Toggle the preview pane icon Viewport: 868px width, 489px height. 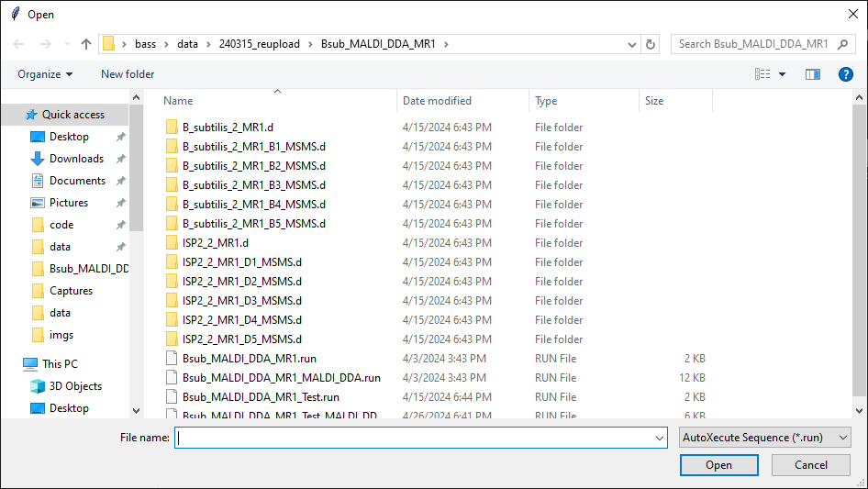(x=813, y=74)
